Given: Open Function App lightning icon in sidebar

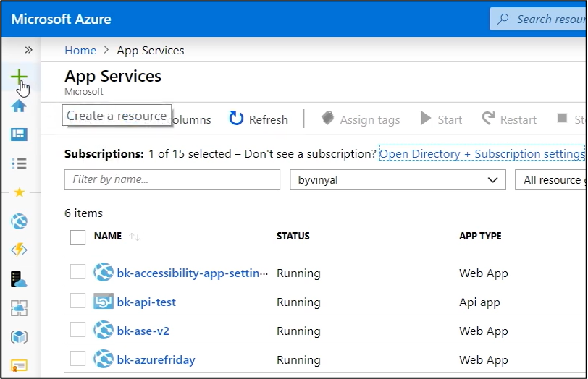Looking at the screenshot, I should coord(19,250).
